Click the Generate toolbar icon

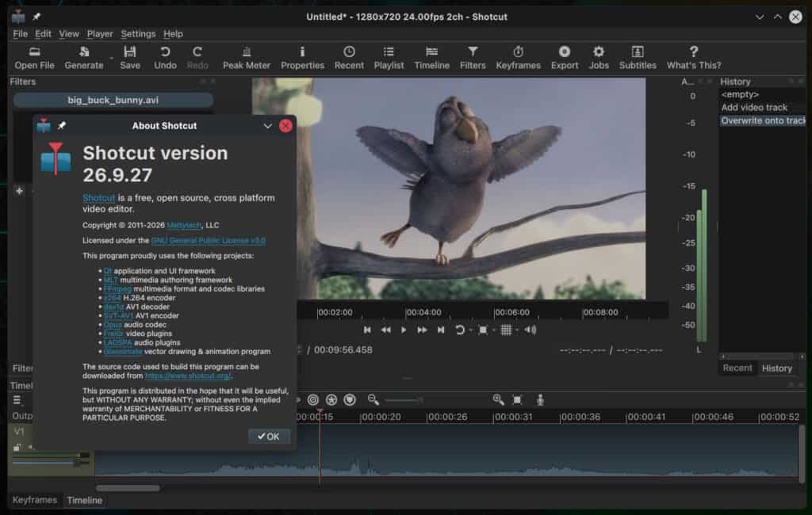pyautogui.click(x=84, y=58)
